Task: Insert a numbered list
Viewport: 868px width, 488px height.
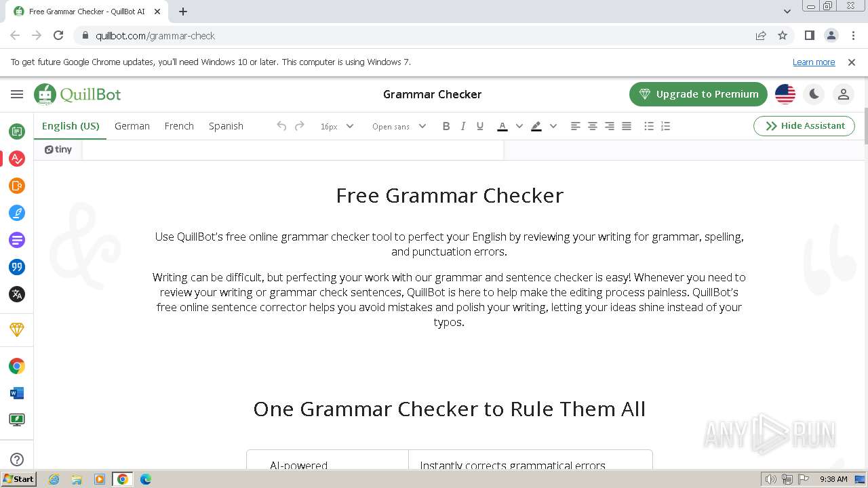Action: [666, 126]
